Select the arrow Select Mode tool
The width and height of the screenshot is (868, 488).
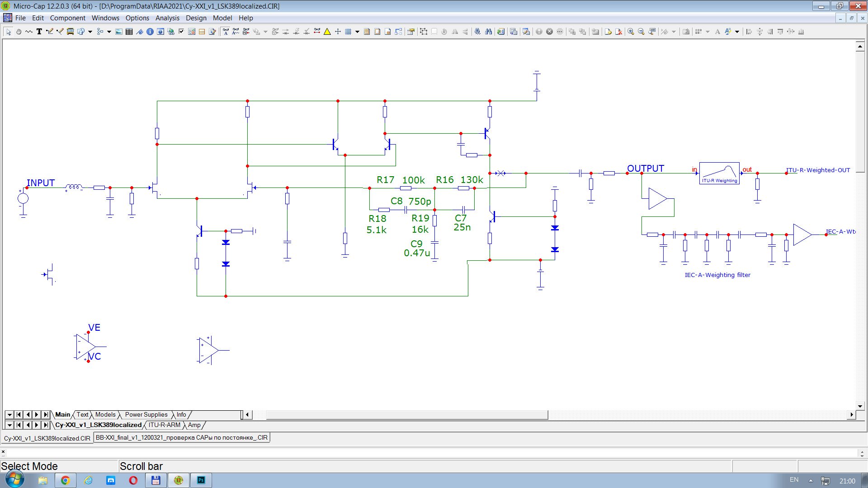[8, 32]
